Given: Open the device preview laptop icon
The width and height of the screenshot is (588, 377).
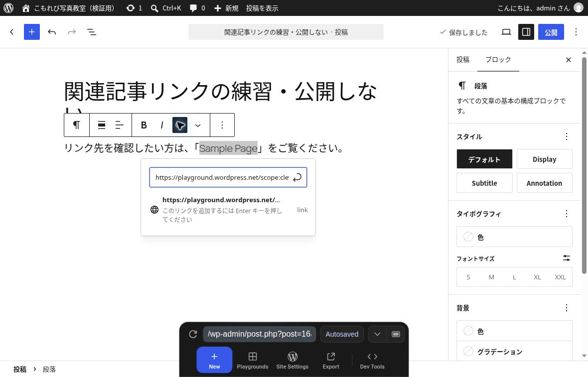Looking at the screenshot, I should [506, 32].
